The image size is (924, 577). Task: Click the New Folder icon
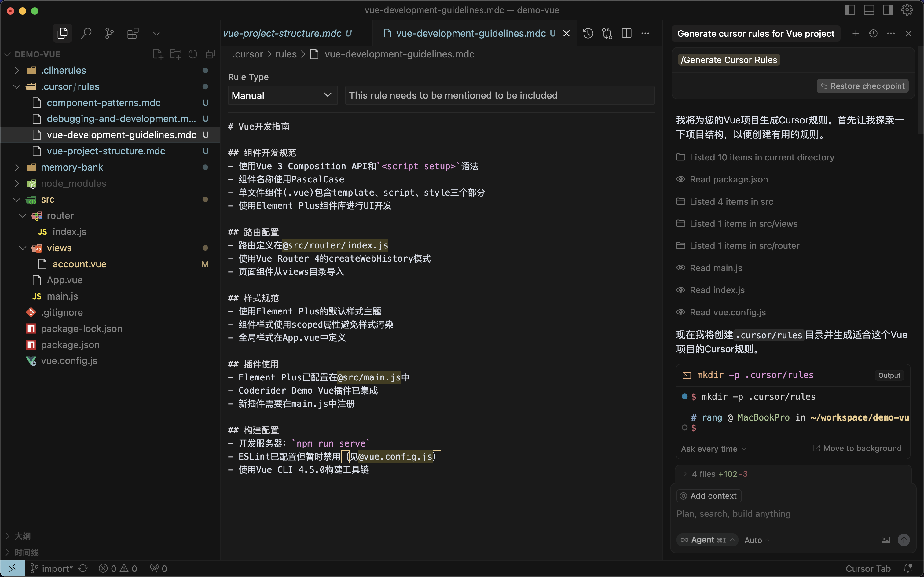point(175,54)
